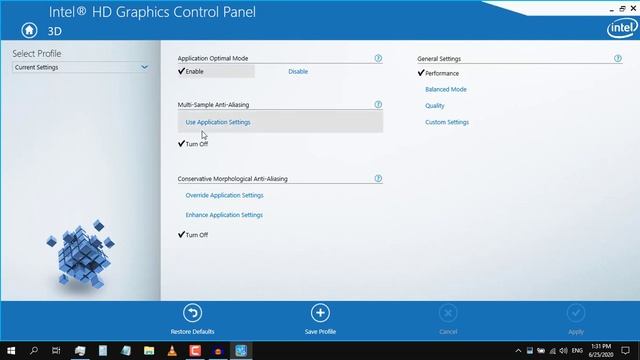Open the notification center
This screenshot has height=360, width=640.
point(625,351)
